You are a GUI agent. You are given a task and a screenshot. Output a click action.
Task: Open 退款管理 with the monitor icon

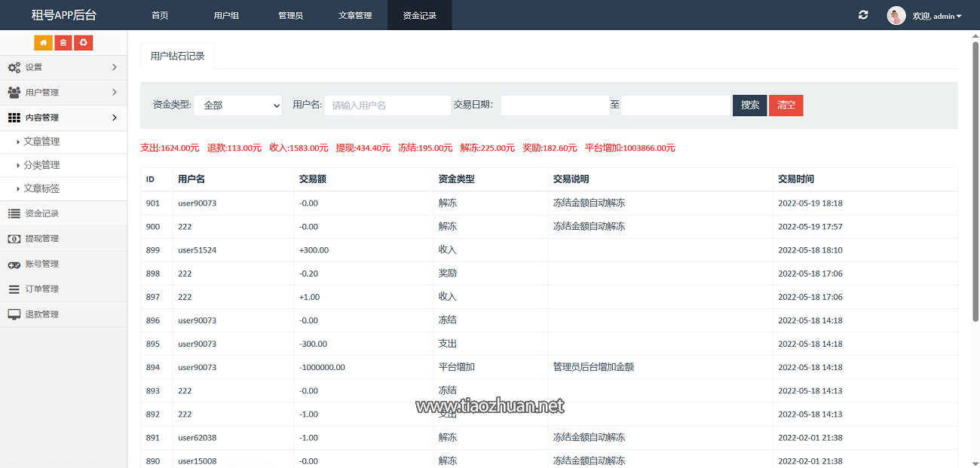pos(41,314)
